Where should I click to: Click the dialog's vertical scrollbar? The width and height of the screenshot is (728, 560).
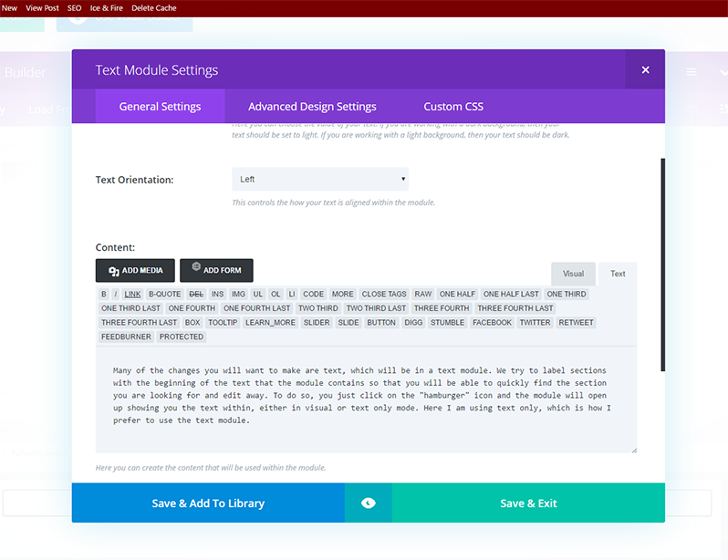pyautogui.click(x=662, y=264)
